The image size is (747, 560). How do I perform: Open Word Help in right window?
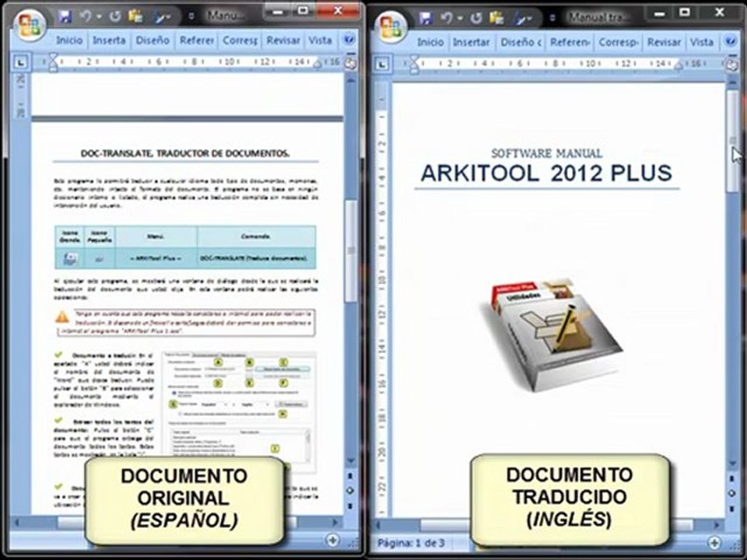click(x=731, y=41)
